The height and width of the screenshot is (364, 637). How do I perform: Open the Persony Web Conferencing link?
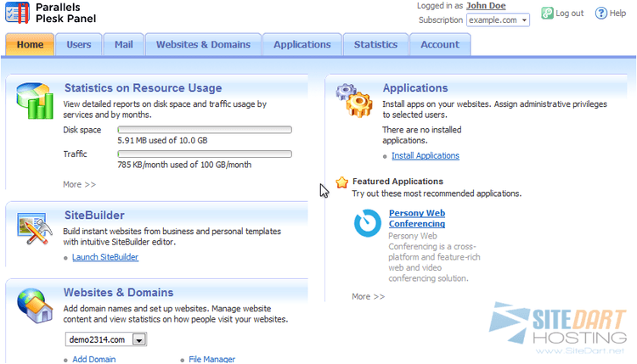[x=417, y=218]
